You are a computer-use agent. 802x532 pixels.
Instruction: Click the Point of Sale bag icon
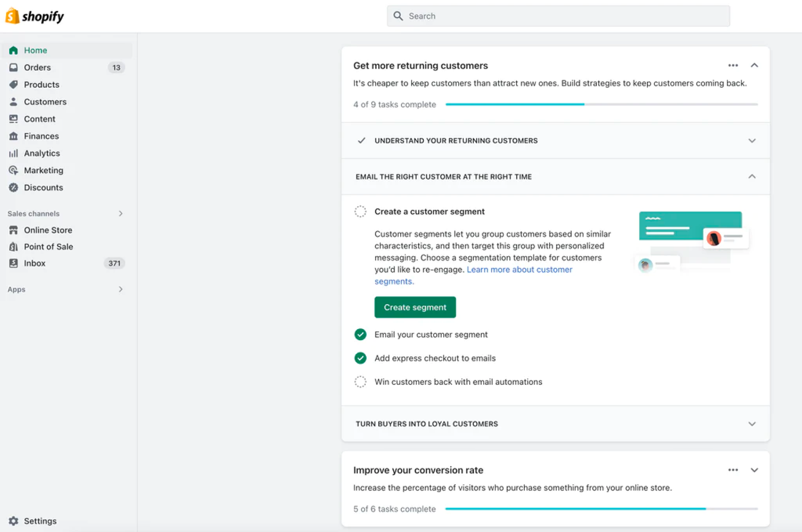(x=13, y=247)
